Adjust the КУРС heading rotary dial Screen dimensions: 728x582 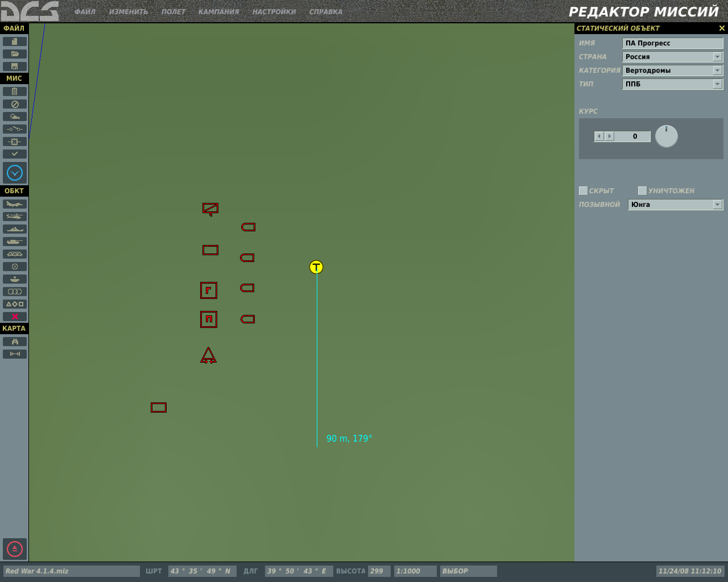click(667, 136)
